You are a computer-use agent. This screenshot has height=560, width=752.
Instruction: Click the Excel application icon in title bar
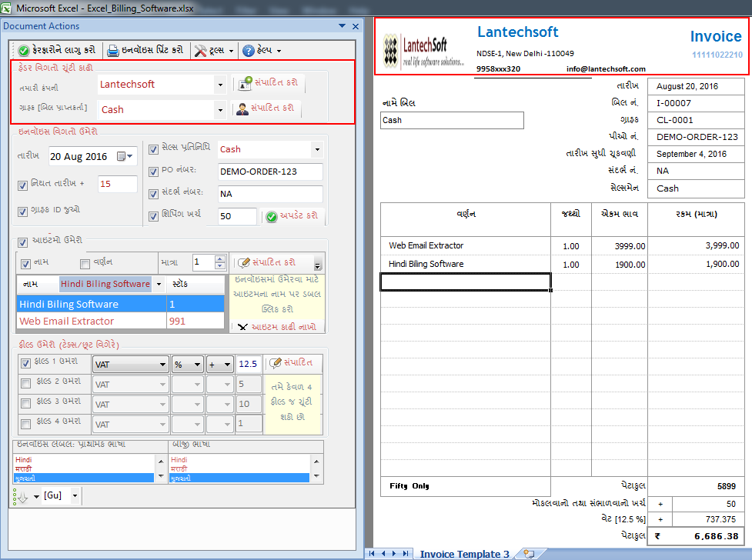tap(5, 8)
